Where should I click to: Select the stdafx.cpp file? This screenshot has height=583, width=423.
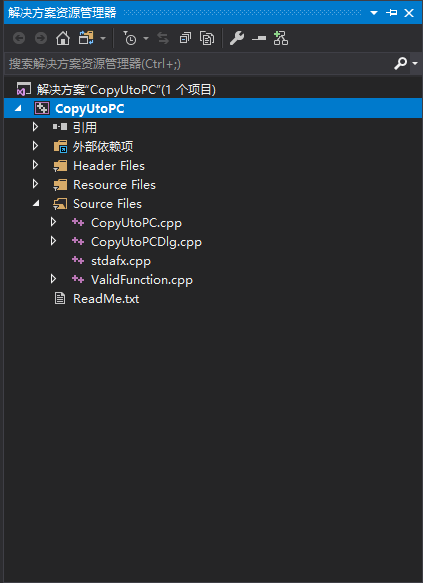click(x=121, y=261)
